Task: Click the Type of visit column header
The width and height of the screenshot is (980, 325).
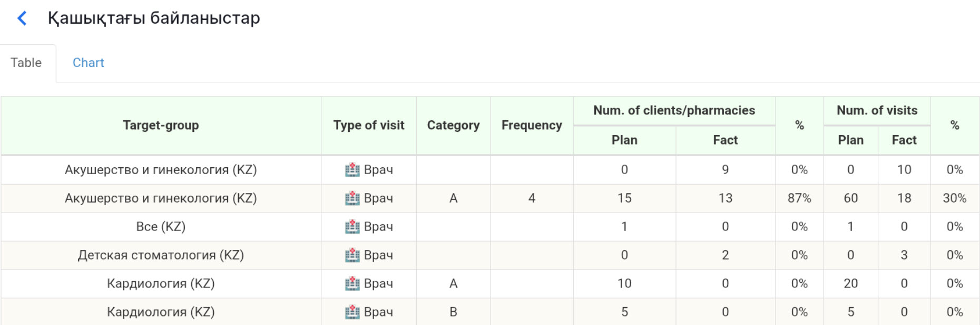Action: (x=369, y=126)
